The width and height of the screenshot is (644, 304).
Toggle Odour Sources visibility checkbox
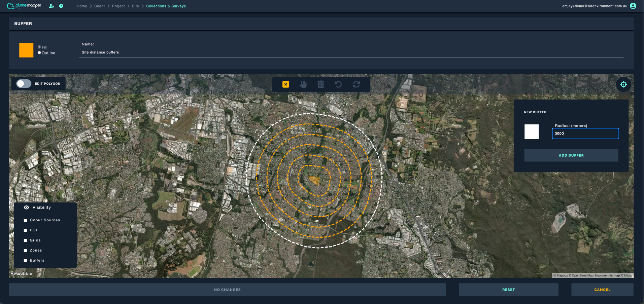click(x=25, y=220)
